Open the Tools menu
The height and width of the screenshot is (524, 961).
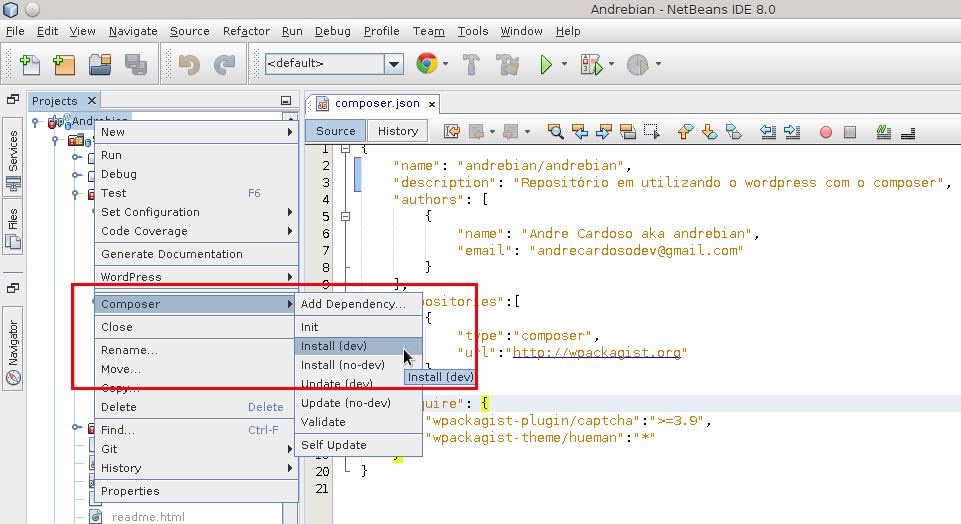473,31
